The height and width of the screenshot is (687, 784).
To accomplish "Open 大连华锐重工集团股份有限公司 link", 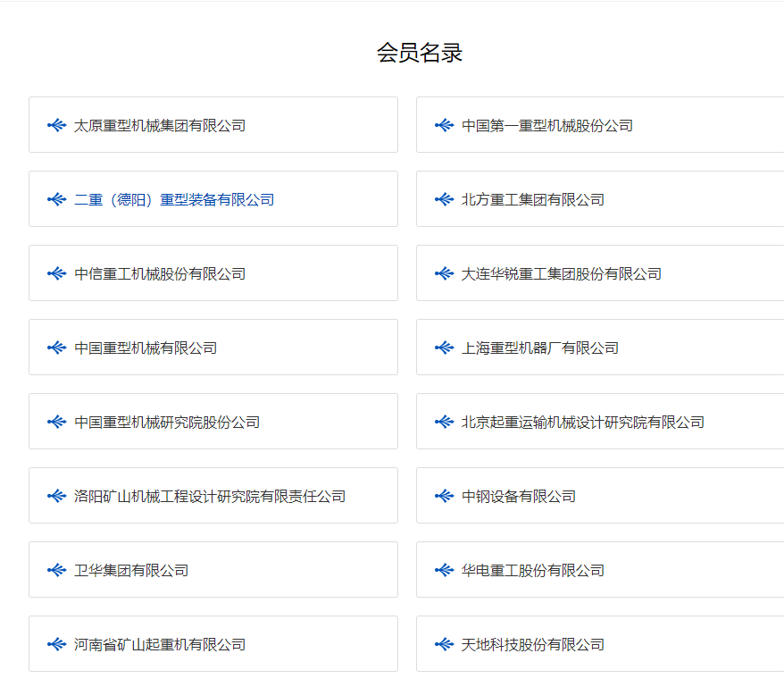I will pyautogui.click(x=561, y=273).
